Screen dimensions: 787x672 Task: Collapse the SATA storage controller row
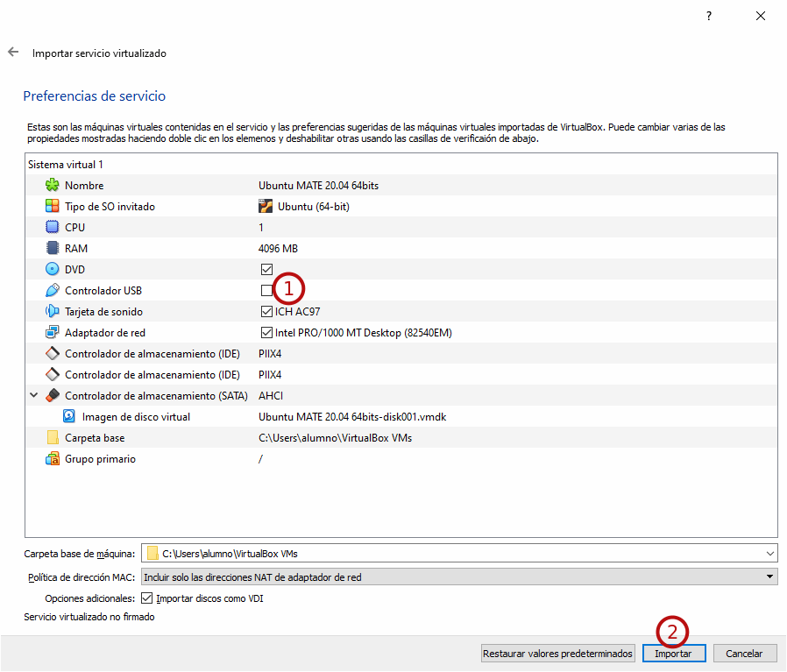coord(33,395)
